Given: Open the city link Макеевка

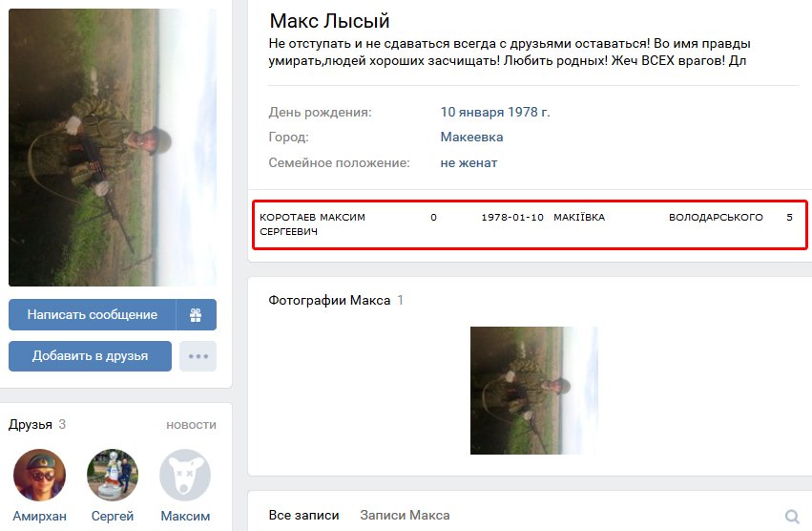Looking at the screenshot, I should click(x=471, y=137).
